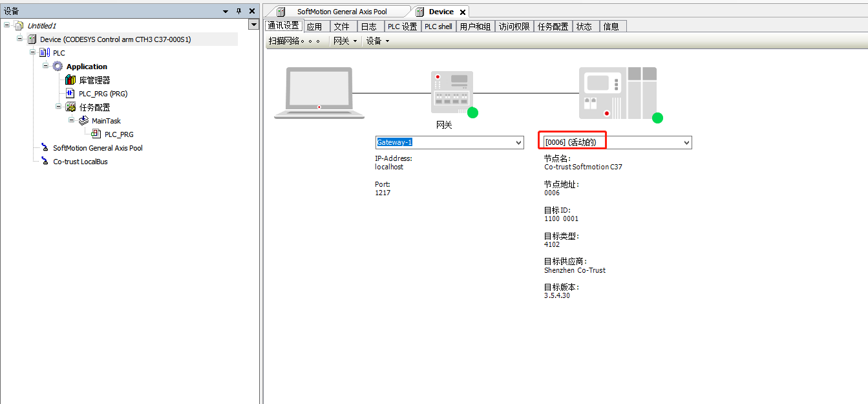This screenshot has width=868, height=404.
Task: Click the Device node icon in tree
Action: point(32,39)
